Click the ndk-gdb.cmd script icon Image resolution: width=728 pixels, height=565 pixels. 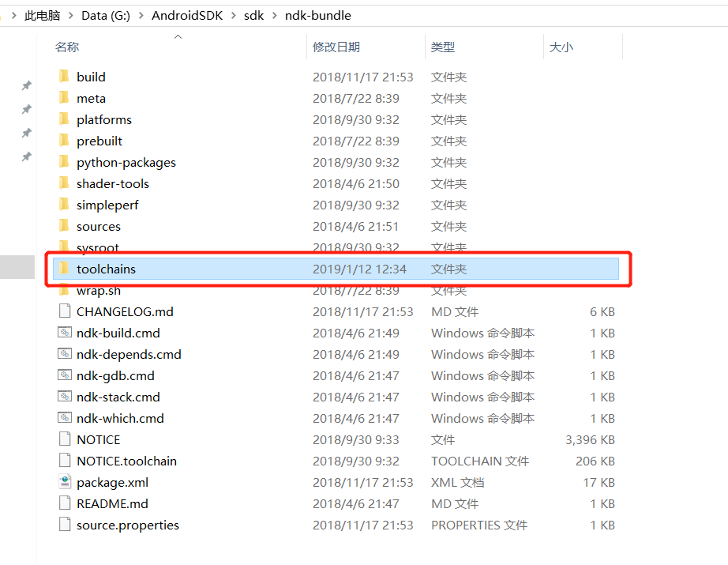(65, 375)
